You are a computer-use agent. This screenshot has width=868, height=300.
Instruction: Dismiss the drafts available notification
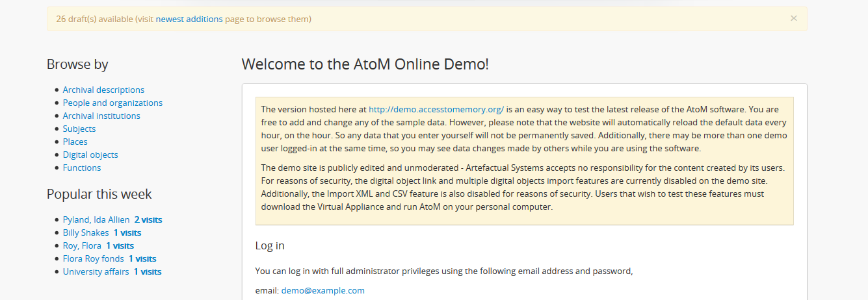pyautogui.click(x=793, y=19)
